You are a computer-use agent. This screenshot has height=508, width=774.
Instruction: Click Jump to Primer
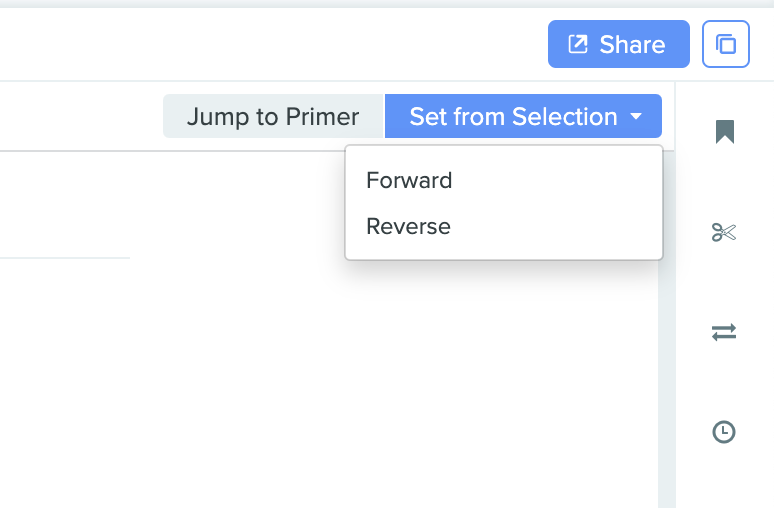[272, 117]
